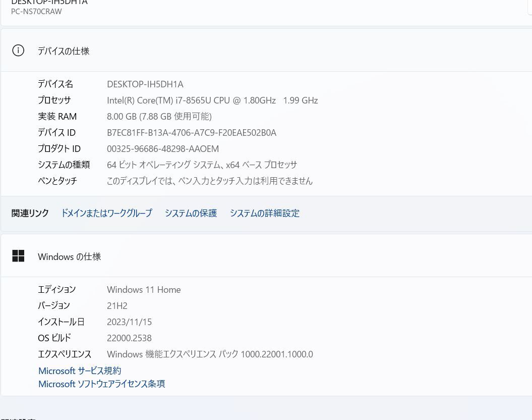Select version value 21H2

pos(117,306)
